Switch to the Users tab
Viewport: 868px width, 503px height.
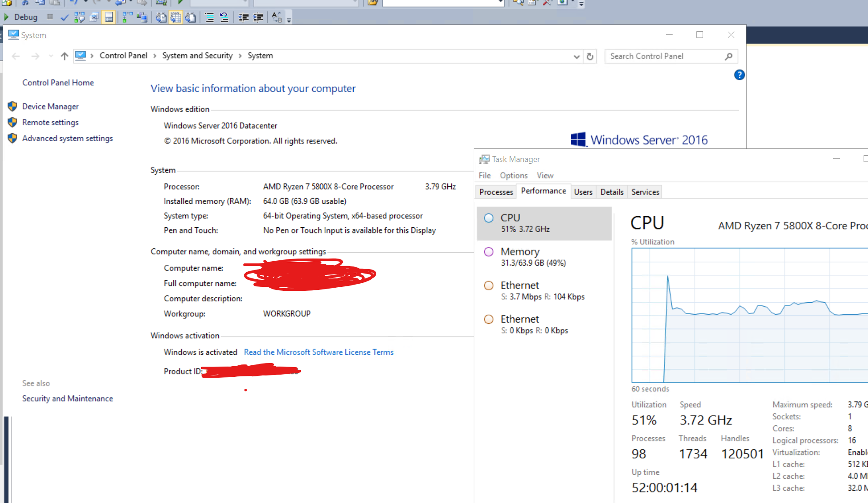coord(583,192)
